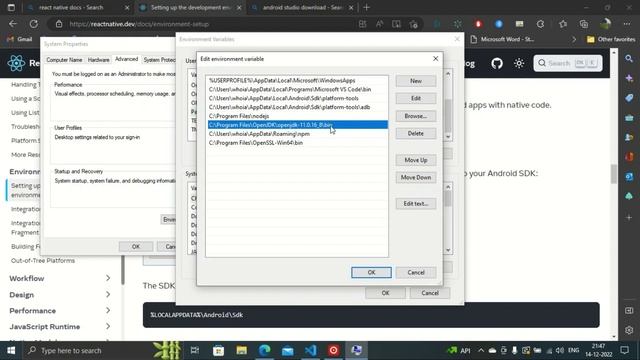Viewport: 640px width, 360px height.
Task: Click the Delete button
Action: [x=416, y=133]
